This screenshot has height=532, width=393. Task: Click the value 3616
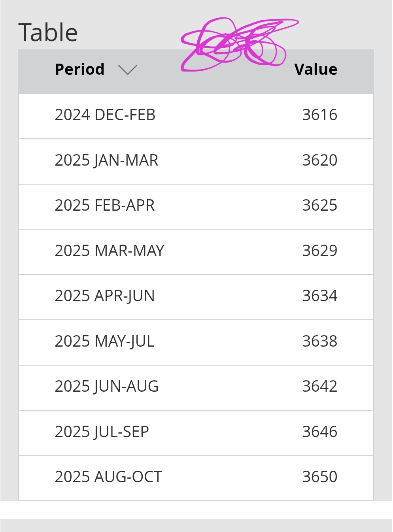click(319, 115)
